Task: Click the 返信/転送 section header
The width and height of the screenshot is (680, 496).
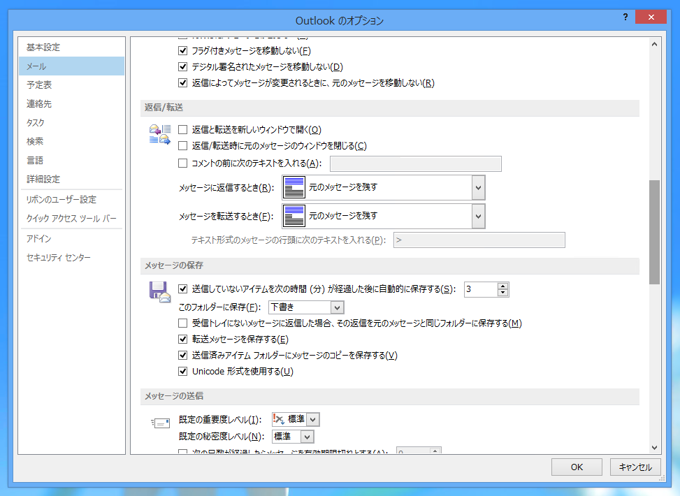Action: 390,108
